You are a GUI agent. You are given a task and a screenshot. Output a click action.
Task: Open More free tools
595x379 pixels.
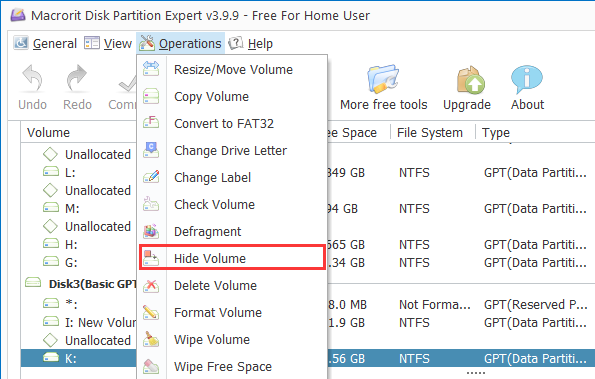coord(383,87)
